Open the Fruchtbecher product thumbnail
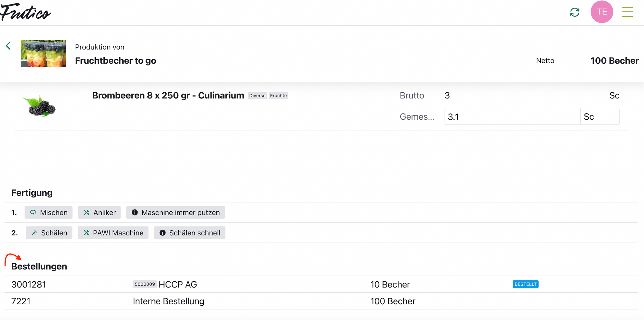Image resolution: width=644 pixels, height=320 pixels. tap(43, 53)
